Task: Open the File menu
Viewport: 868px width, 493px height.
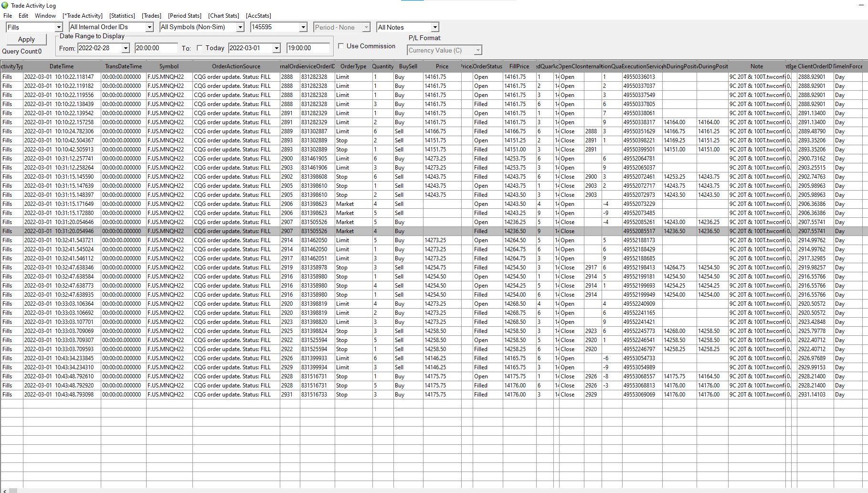Action: coord(8,16)
